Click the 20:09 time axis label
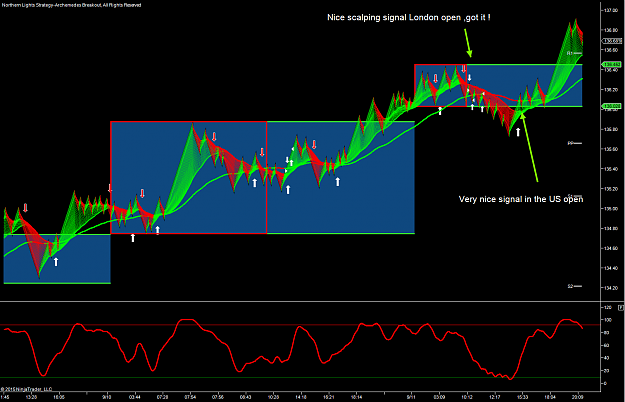 (578, 397)
